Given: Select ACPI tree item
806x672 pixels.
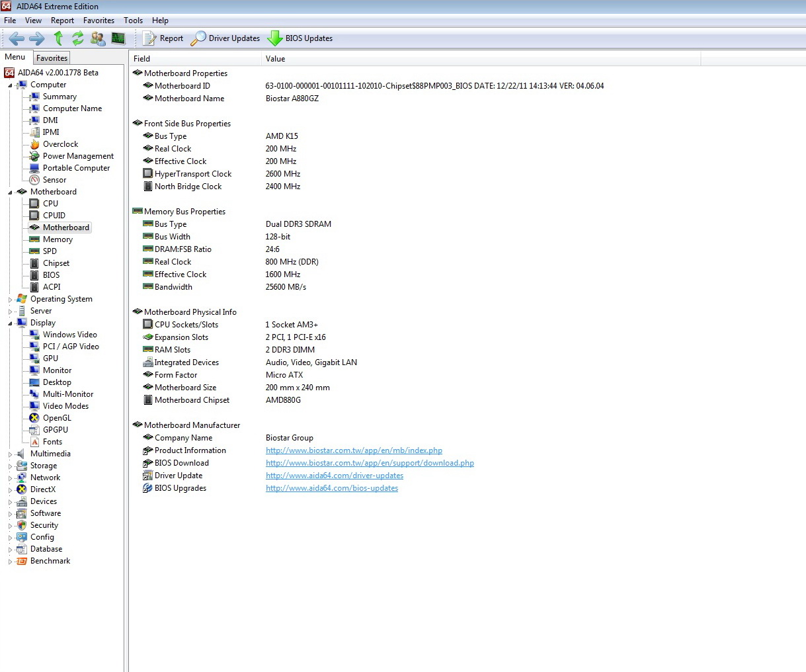Looking at the screenshot, I should 52,287.
